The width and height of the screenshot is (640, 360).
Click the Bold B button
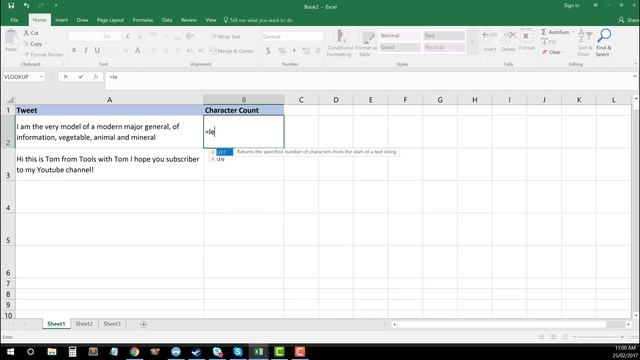click(x=74, y=50)
